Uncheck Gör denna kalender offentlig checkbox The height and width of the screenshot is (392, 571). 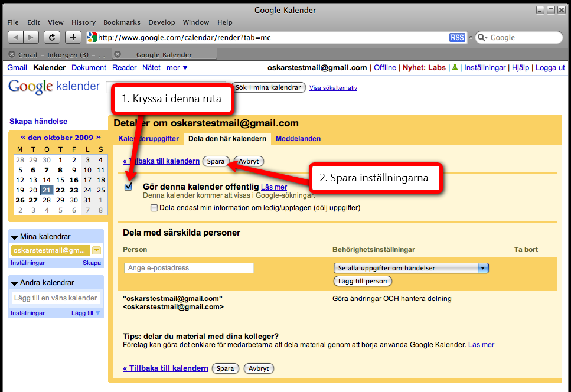(128, 187)
